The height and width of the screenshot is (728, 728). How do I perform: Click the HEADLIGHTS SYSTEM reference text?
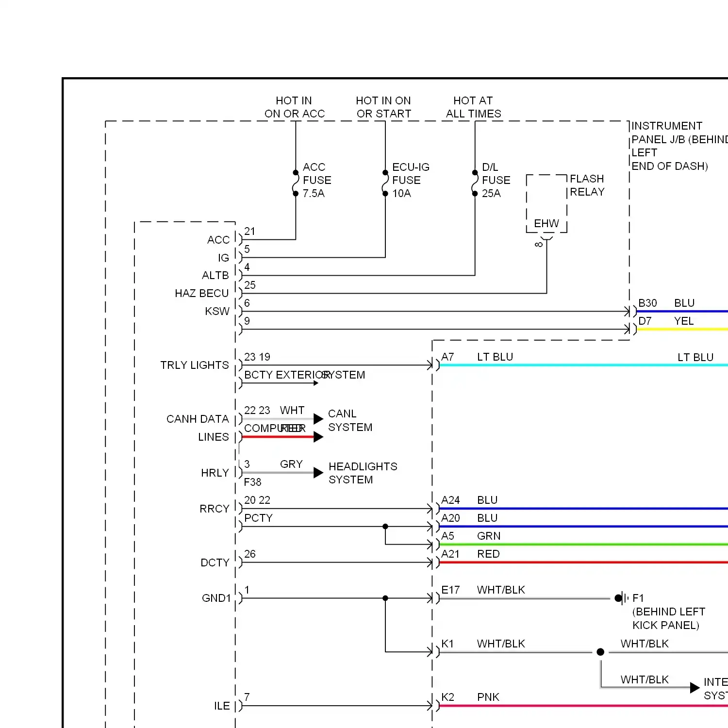click(x=363, y=473)
